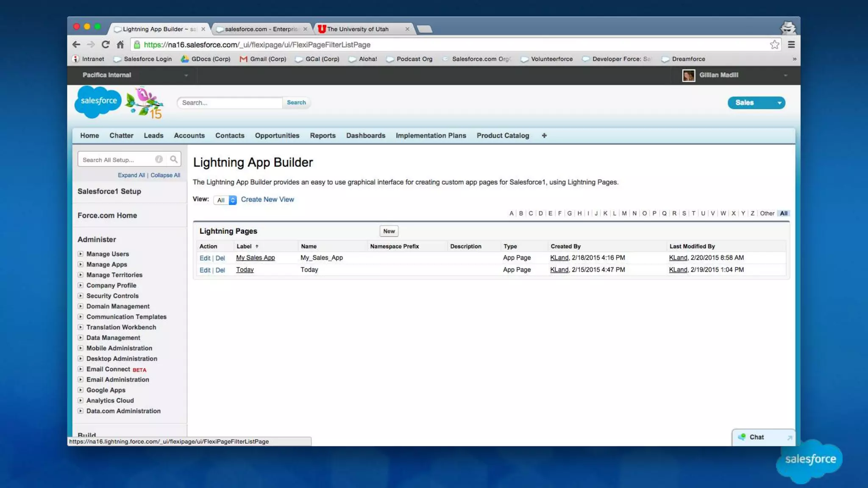Open the View All dropdown
The image size is (868, 488).
(225, 200)
